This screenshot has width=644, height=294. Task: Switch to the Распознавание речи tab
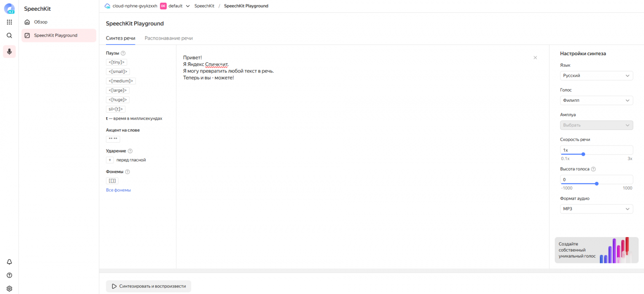pos(168,38)
